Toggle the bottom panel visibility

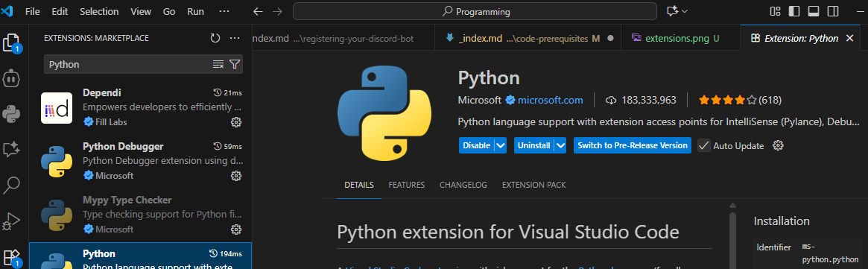(813, 11)
